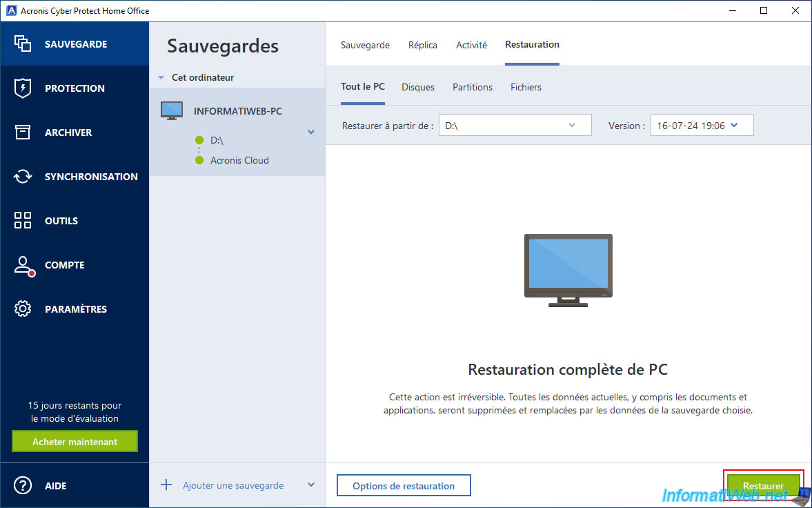This screenshot has width=812, height=508.
Task: Click the D:\ destination text in backup list
Action: click(x=217, y=141)
